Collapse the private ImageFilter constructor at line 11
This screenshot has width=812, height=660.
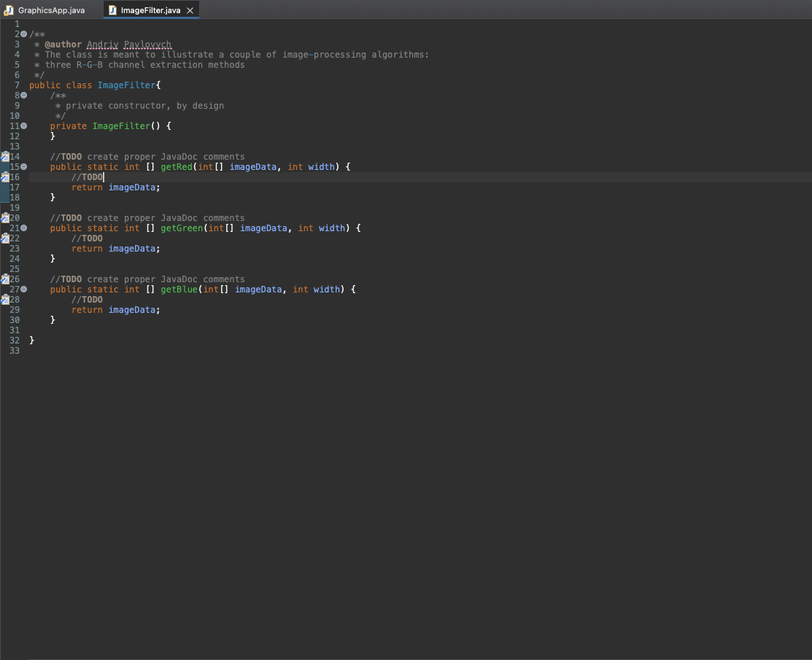(x=24, y=125)
